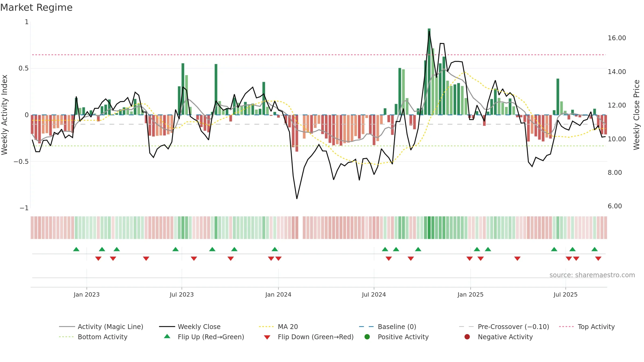This screenshot has height=362, width=644.
Task: Toggle MA 20 legend entry
Action: [x=278, y=327]
